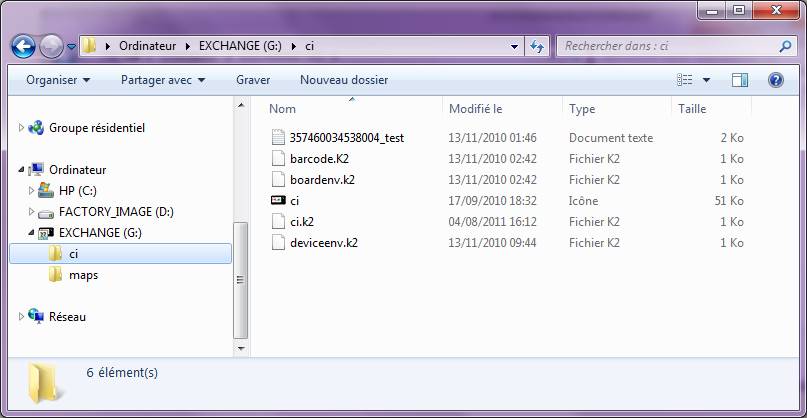Click the file name deviceenv.k2
Image resolution: width=807 pixels, height=418 pixels.
(324, 242)
